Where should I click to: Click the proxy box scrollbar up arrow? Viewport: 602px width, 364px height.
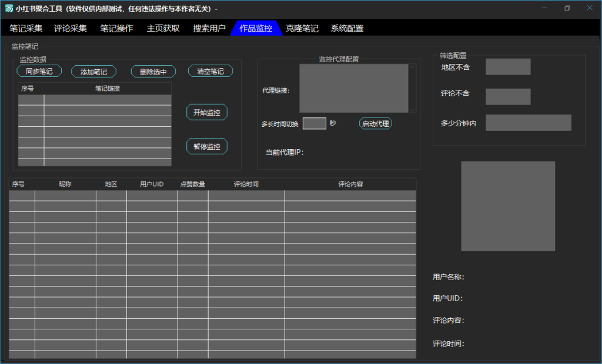(x=412, y=67)
